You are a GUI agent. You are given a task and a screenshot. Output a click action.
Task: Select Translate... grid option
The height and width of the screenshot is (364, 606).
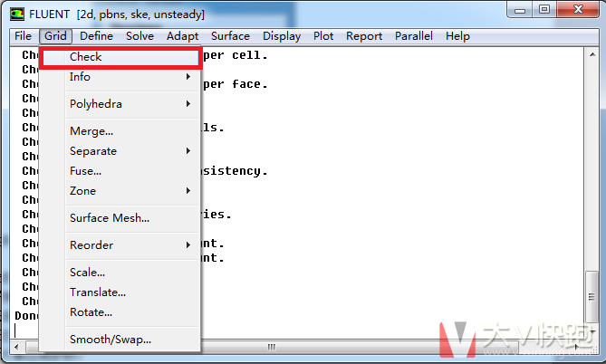[x=98, y=292]
